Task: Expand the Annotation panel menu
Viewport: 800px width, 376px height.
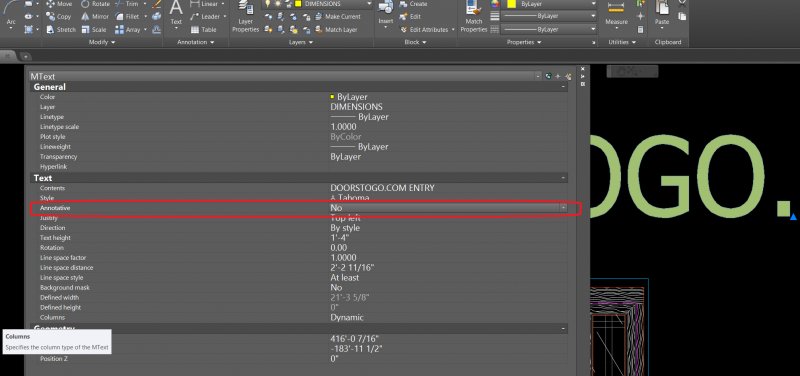Action: [x=195, y=42]
